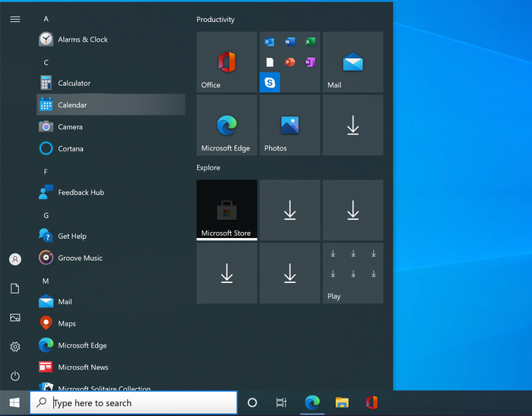Click the Skype tile
This screenshot has height=416, width=532.
270,82
